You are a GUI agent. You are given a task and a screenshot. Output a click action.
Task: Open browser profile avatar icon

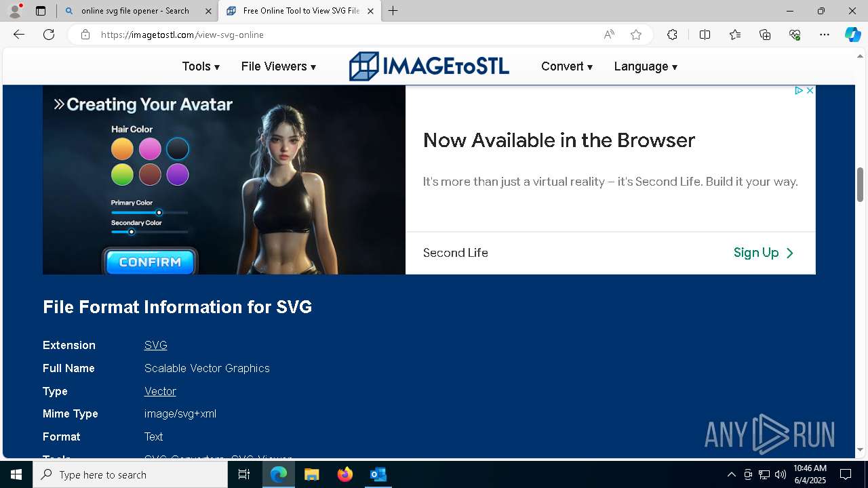tap(15, 11)
